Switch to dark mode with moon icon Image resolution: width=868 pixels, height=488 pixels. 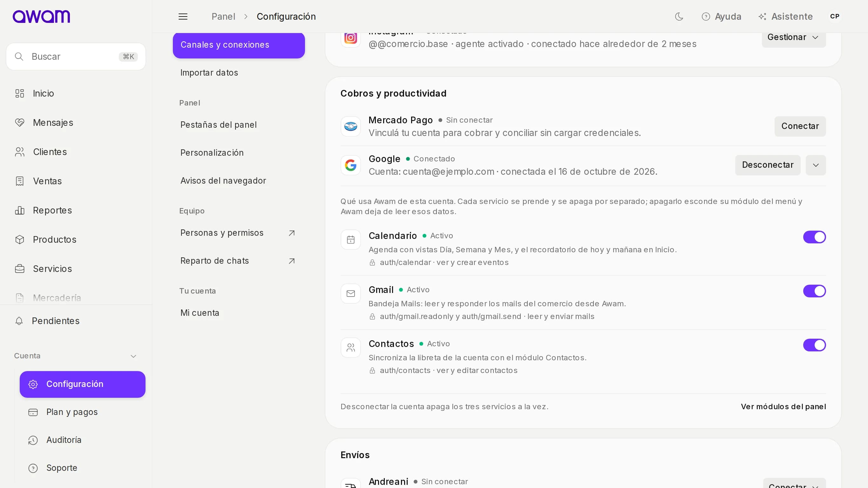tap(679, 17)
